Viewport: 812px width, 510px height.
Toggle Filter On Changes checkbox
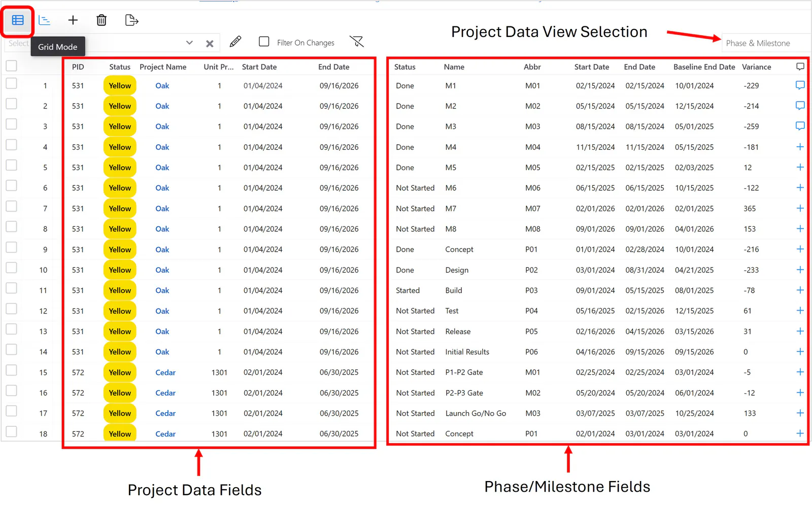pyautogui.click(x=264, y=42)
